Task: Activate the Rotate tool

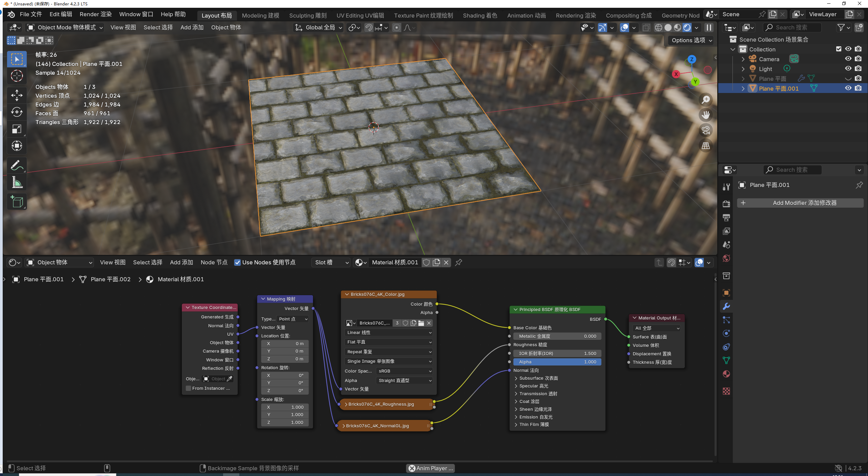Action: (17, 112)
